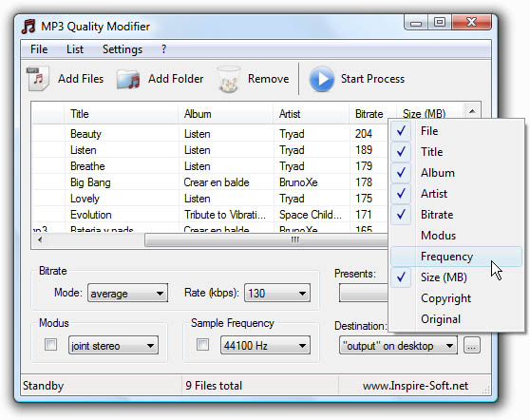Open the File menu
Image resolution: width=530 pixels, height=420 pixels.
click(x=39, y=49)
